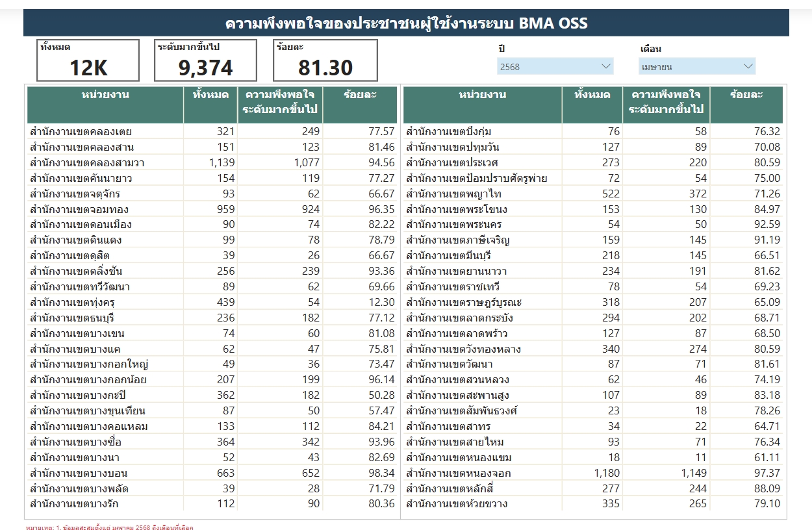The width and height of the screenshot is (812, 530).
Task: Select the row สำนักงานเขตสัมพันธวงศ์
Action: [593, 410]
